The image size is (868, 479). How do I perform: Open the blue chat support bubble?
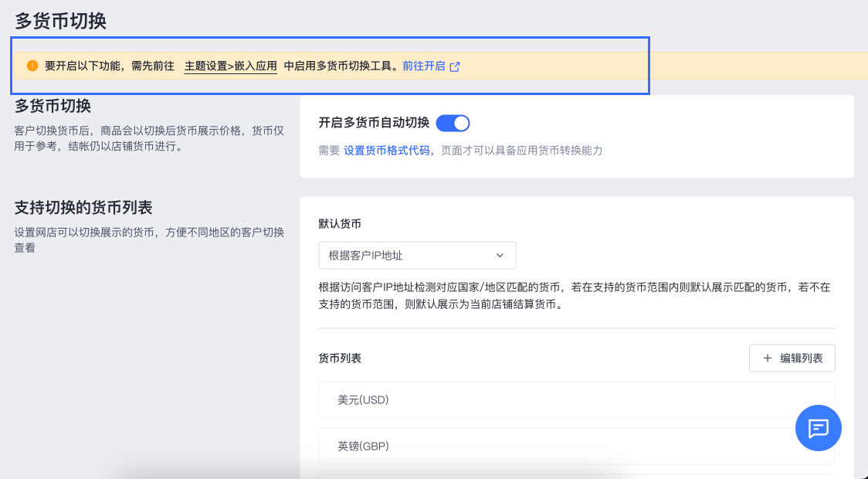[x=818, y=428]
